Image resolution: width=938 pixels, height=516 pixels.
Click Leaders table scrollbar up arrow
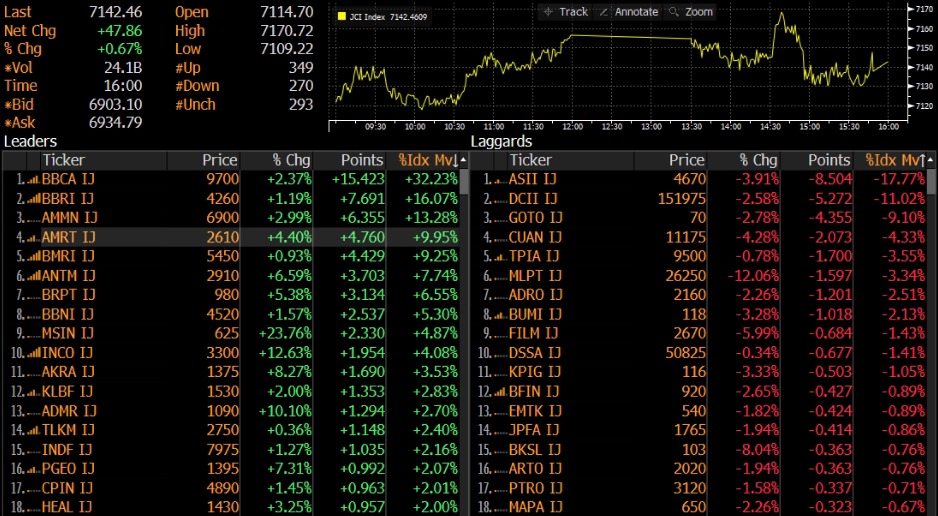[464, 161]
